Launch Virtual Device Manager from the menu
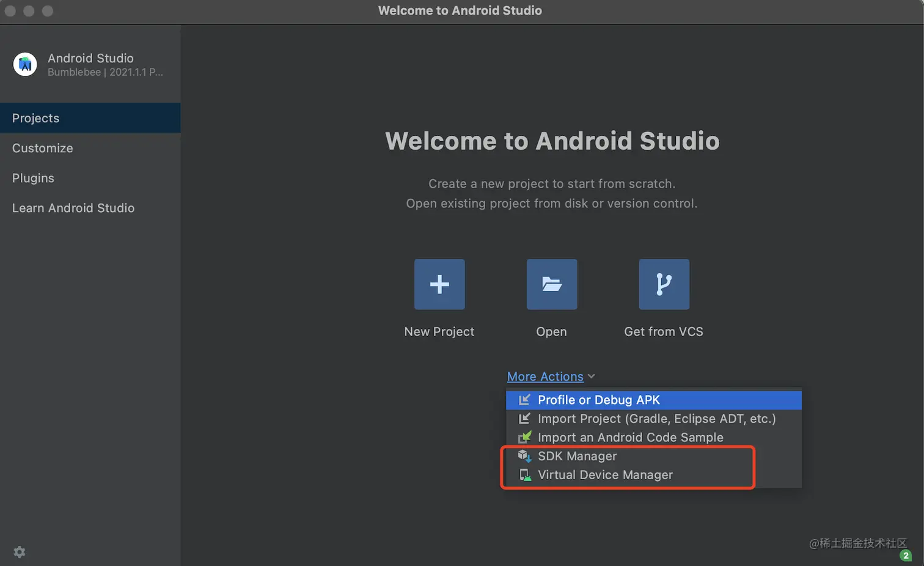This screenshot has height=566, width=924. tap(654, 475)
